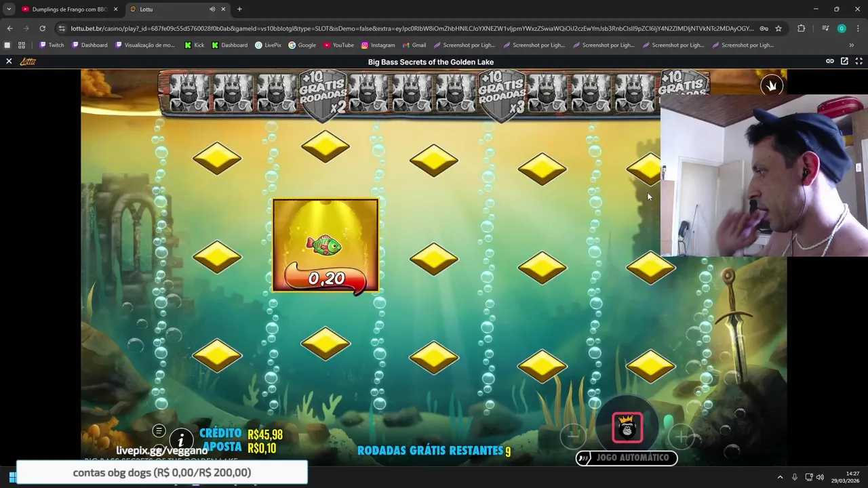The image size is (868, 488).
Task: Open the Google bookmark
Action: click(302, 45)
